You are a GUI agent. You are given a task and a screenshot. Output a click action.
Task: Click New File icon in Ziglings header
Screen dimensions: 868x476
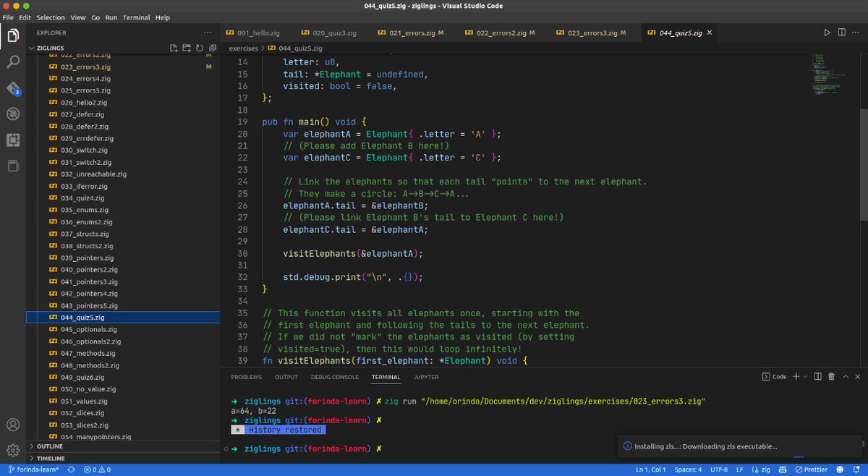pos(174,48)
